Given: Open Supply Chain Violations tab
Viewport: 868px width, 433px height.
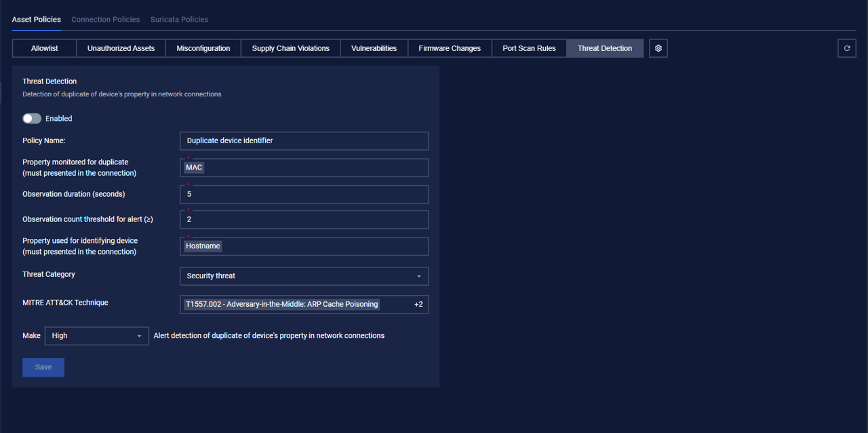Looking at the screenshot, I should tap(290, 48).
